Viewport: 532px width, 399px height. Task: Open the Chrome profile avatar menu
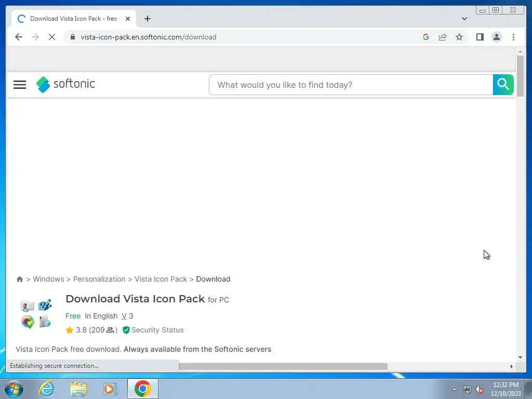497,37
